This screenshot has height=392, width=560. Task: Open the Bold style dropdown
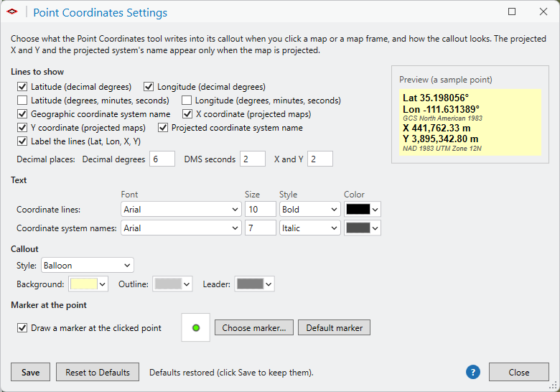tap(309, 209)
